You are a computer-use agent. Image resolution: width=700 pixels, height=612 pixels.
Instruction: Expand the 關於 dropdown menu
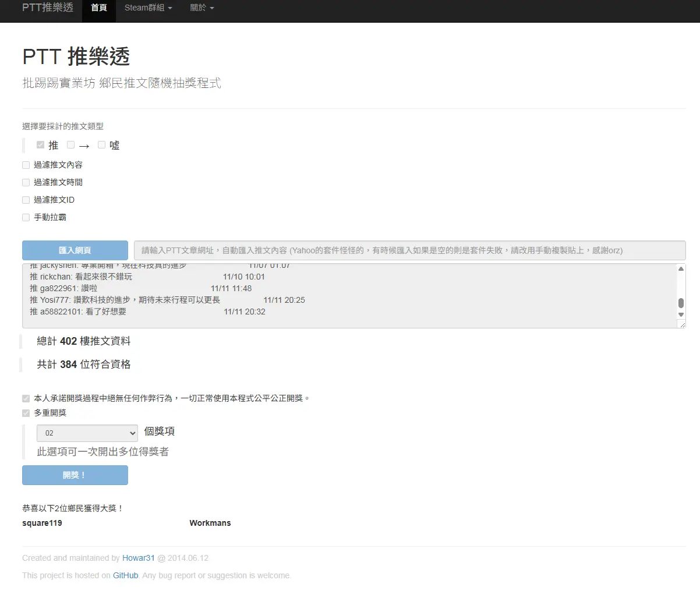coord(201,8)
